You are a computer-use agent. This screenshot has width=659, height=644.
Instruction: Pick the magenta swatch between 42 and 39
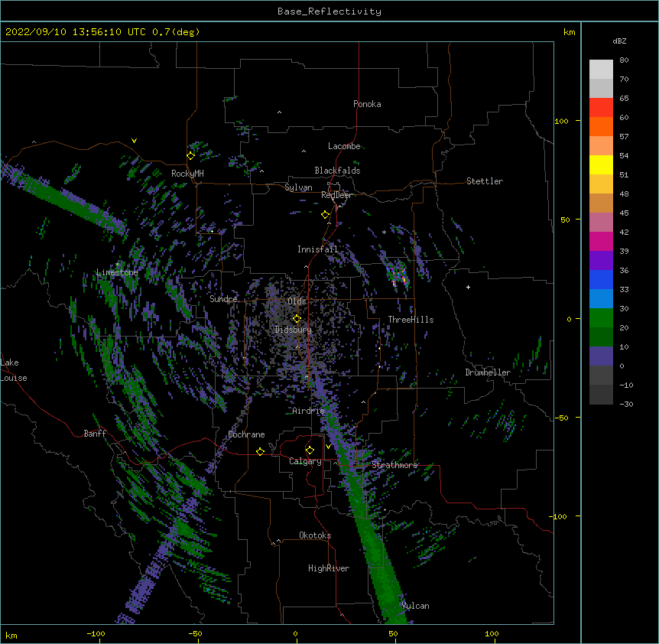(601, 241)
